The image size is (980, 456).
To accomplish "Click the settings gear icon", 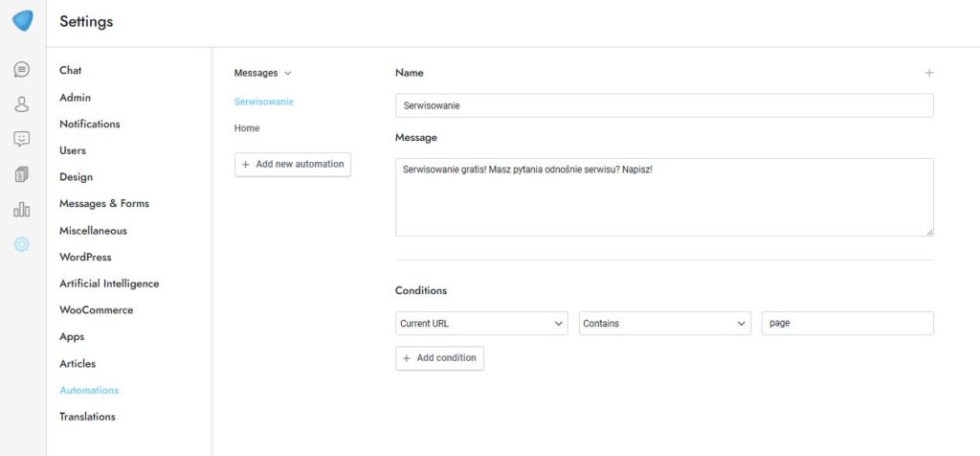I will click(22, 244).
